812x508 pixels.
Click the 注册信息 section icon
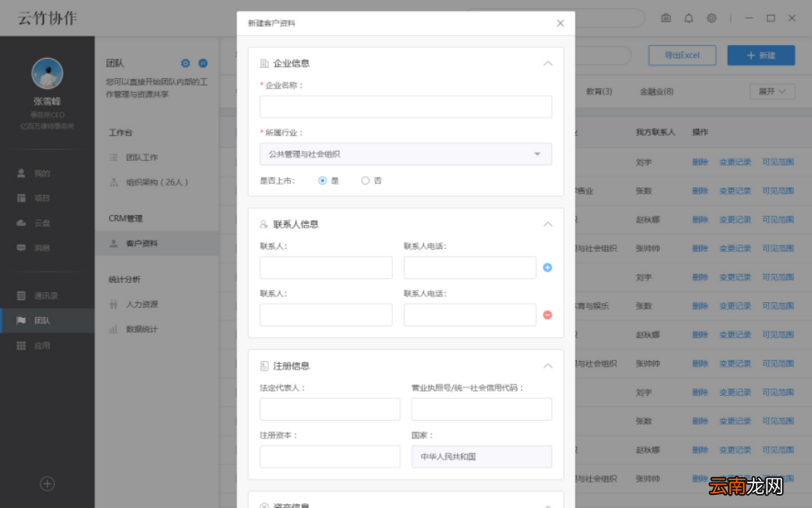click(264, 366)
